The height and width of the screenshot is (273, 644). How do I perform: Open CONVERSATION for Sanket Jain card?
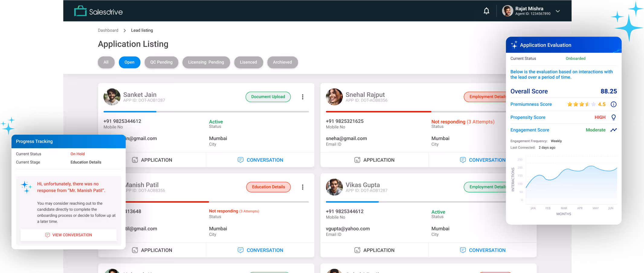point(265,160)
